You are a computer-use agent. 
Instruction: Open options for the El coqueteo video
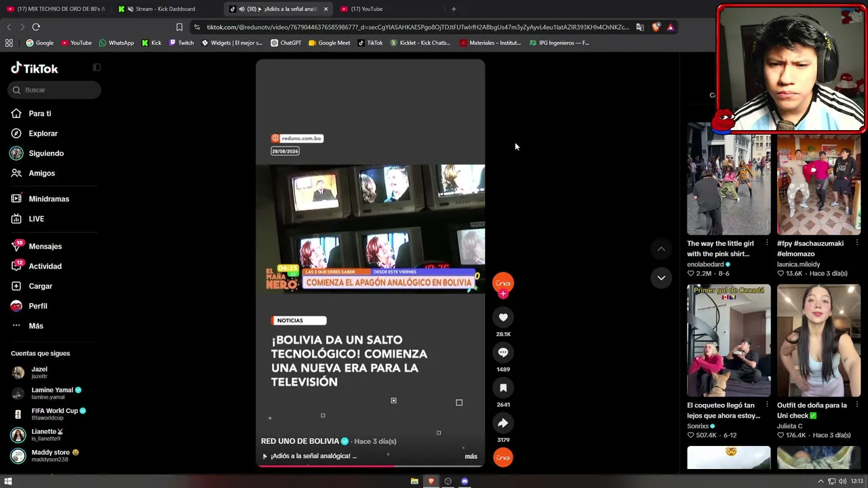(x=767, y=405)
